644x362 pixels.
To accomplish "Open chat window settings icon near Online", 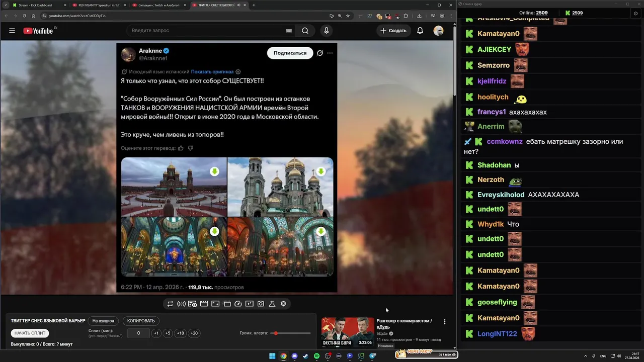I will click(635, 14).
